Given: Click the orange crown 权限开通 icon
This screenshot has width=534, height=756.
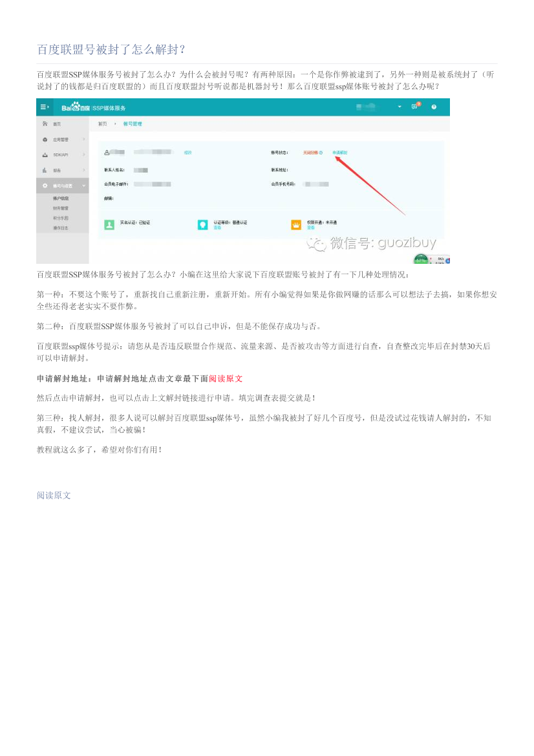Looking at the screenshot, I should pyautogui.click(x=296, y=224).
